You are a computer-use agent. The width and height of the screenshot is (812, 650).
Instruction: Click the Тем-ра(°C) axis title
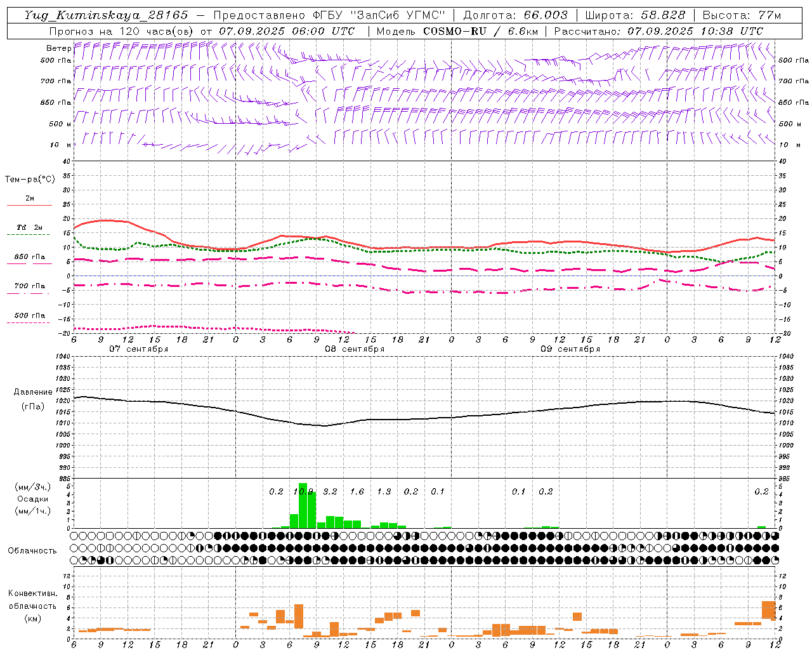(x=30, y=180)
